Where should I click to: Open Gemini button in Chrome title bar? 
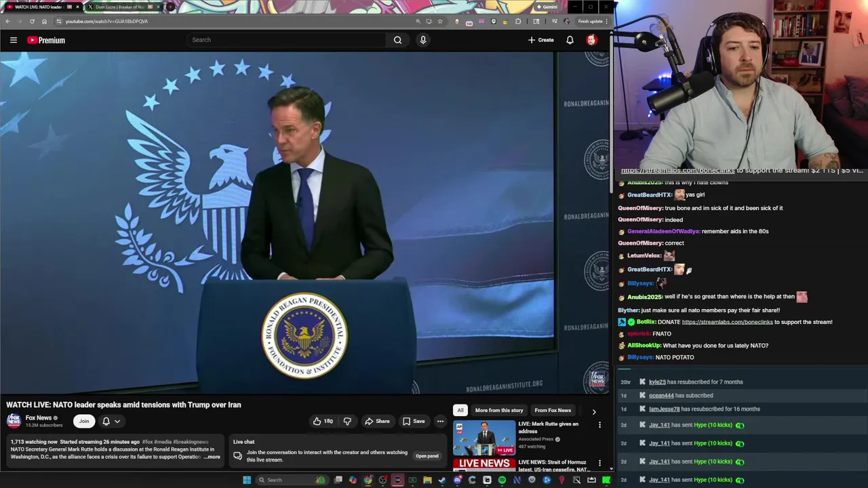pyautogui.click(x=547, y=7)
